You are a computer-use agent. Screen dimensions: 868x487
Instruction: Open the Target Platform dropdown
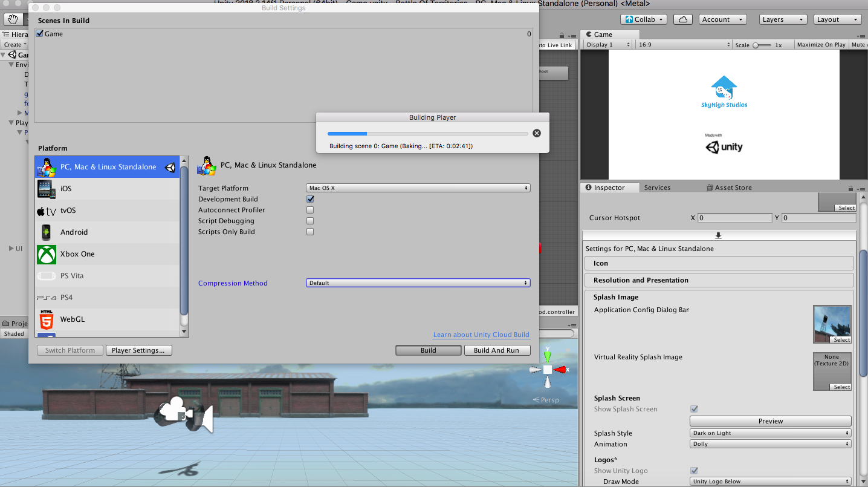(418, 188)
